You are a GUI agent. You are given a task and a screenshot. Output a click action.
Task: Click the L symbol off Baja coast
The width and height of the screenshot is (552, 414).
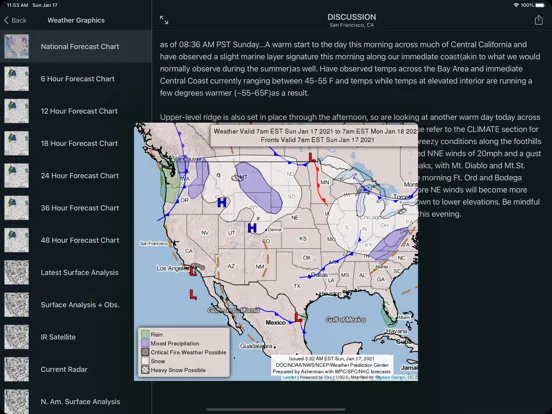coord(193,294)
